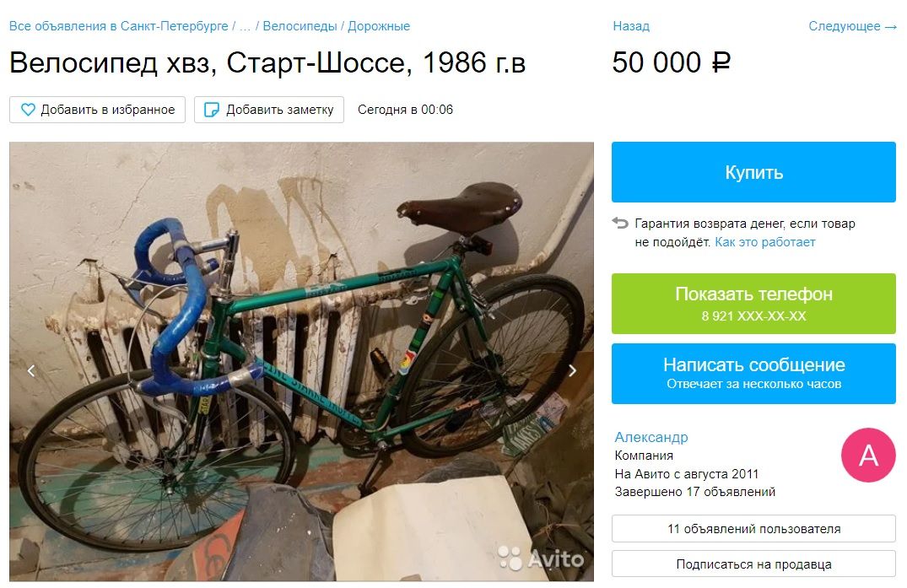Open Все объявления в Санкт-Петербурге breadcrumb
This screenshot has width=907, height=588.
point(119,27)
